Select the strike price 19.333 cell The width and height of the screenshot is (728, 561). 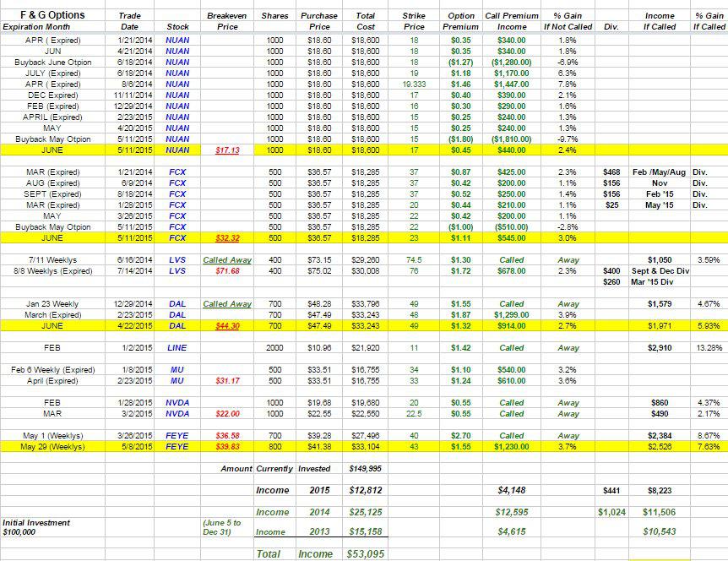pyautogui.click(x=414, y=84)
